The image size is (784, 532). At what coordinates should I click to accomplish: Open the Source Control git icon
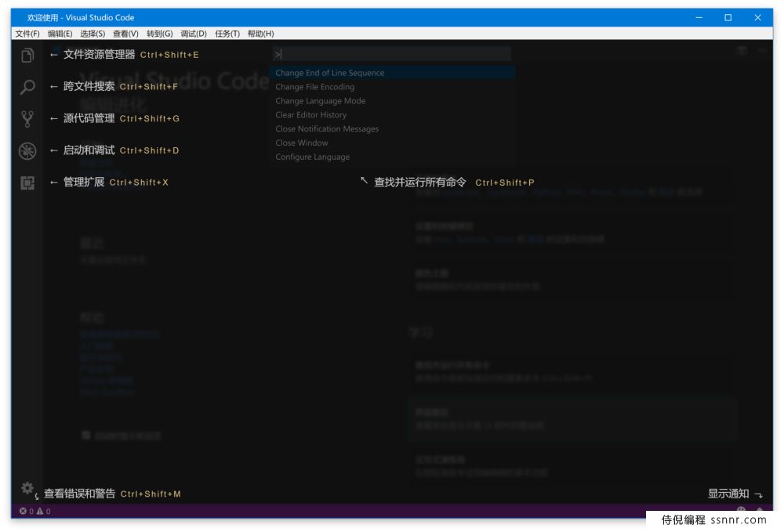(x=27, y=119)
